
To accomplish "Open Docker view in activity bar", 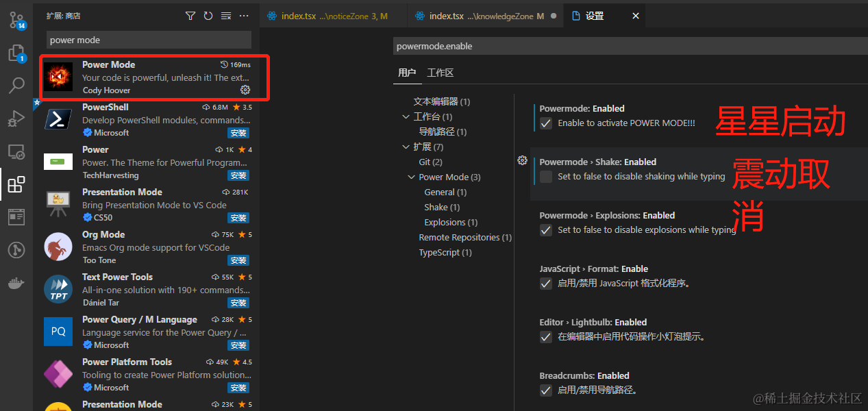I will [16, 283].
